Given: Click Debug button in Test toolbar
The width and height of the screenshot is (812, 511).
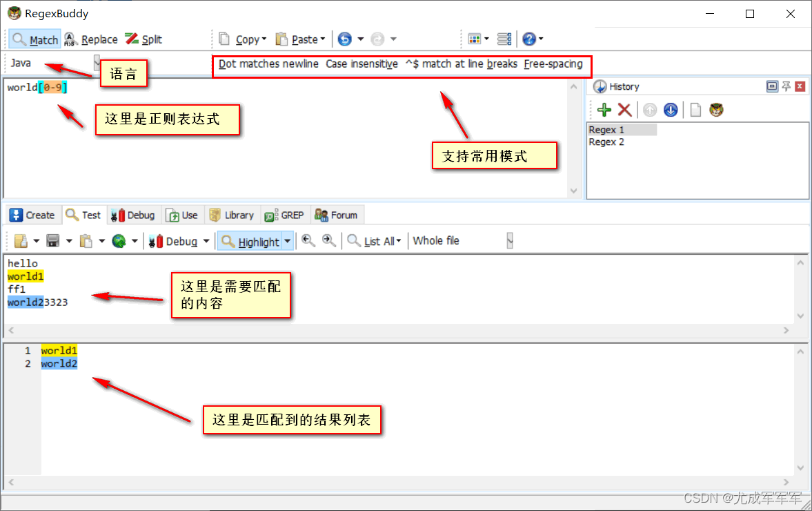Looking at the screenshot, I should [173, 242].
